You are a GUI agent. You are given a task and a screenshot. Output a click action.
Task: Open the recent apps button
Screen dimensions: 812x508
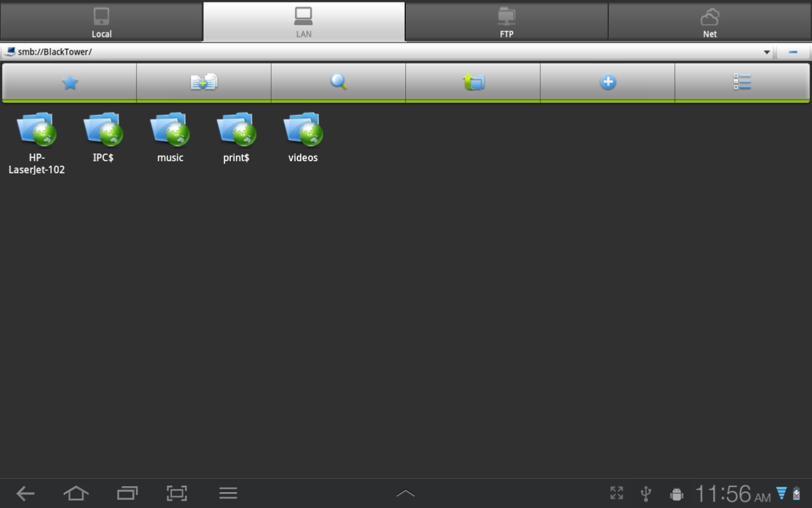(x=128, y=493)
